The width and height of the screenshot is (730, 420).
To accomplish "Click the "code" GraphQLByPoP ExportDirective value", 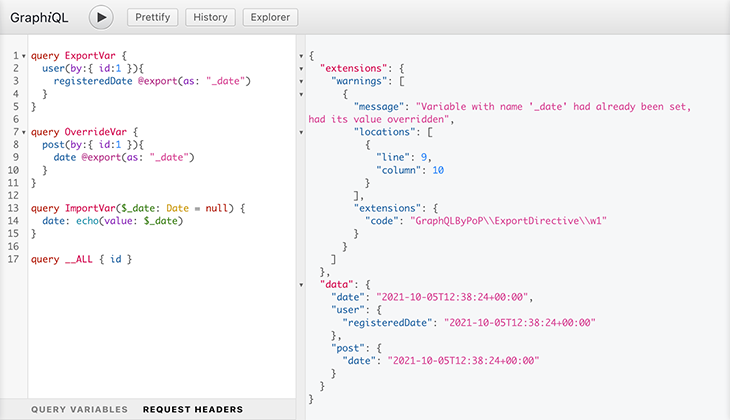I will (x=508, y=221).
